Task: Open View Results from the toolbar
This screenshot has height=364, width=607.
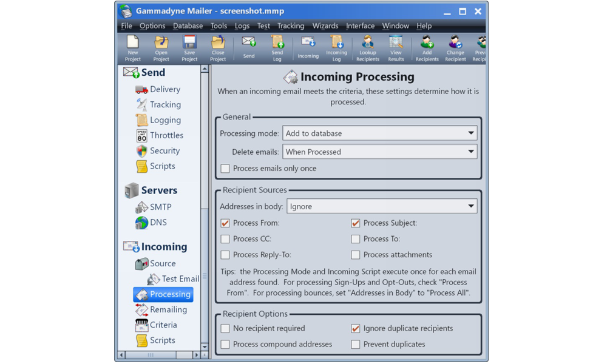Action: [x=396, y=48]
